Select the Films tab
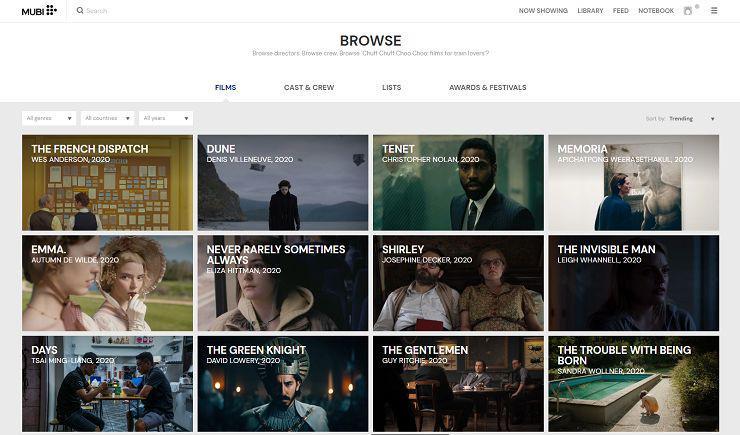The height and width of the screenshot is (435, 740). tap(226, 87)
